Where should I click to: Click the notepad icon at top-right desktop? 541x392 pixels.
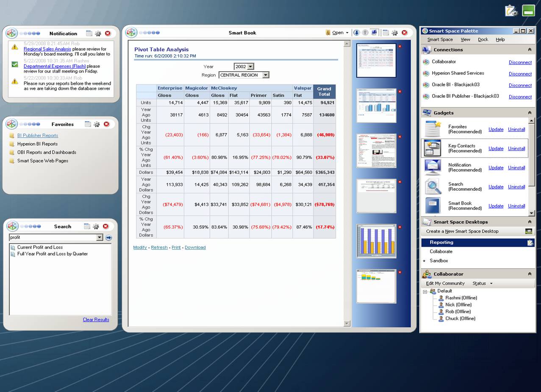coord(512,11)
